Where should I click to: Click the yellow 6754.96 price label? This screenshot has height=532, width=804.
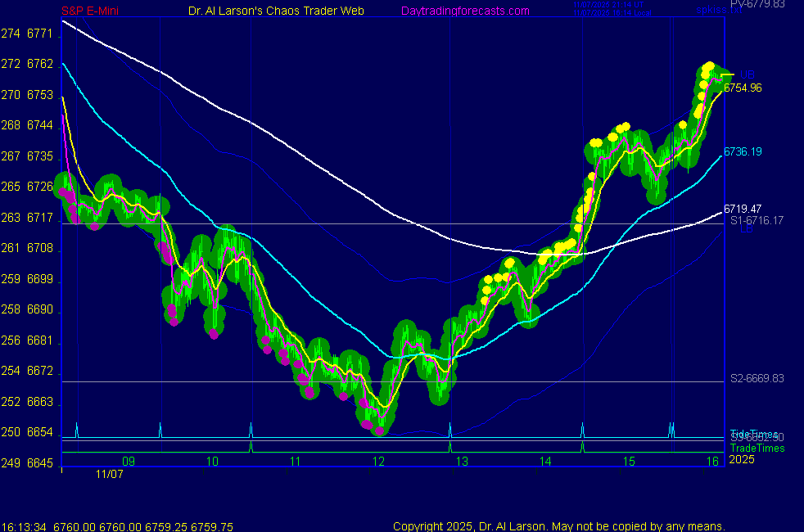(743, 88)
